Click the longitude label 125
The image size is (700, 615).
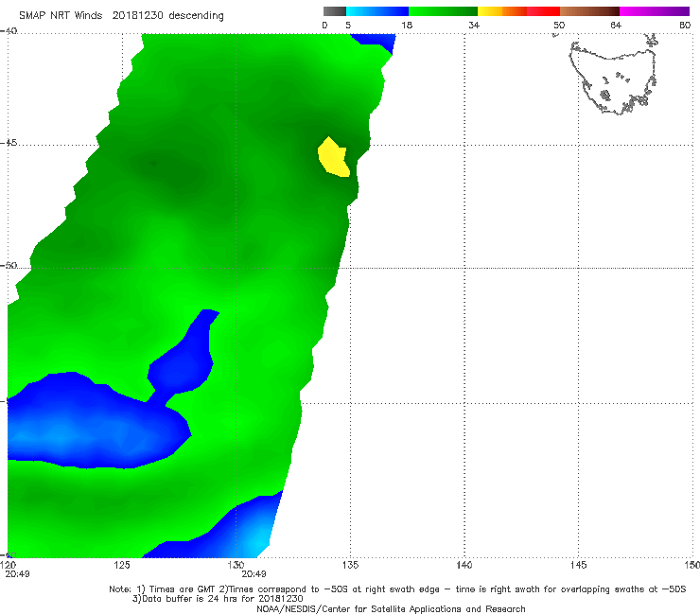pyautogui.click(x=122, y=566)
